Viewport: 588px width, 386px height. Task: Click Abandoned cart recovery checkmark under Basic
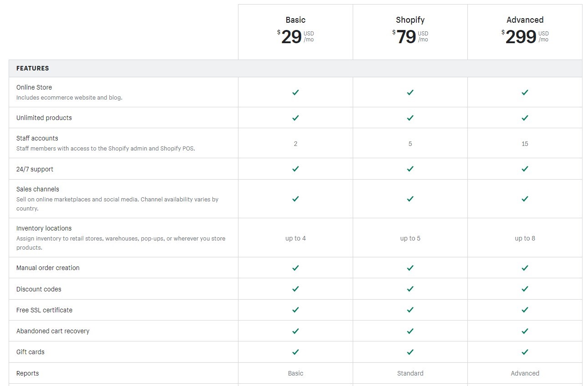tap(295, 331)
